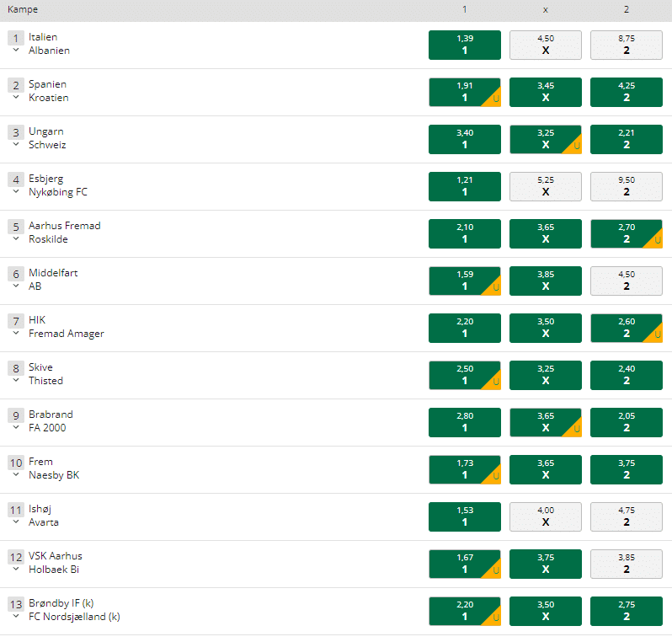Screen dimensions: 672x642
Task: Click the Kampe column header
Action: [x=23, y=9]
